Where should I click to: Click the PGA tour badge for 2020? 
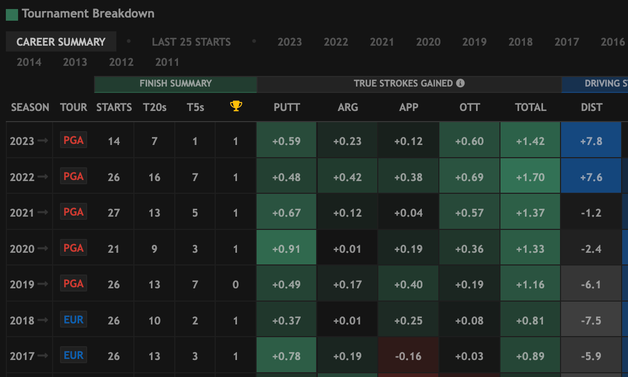[74, 248]
